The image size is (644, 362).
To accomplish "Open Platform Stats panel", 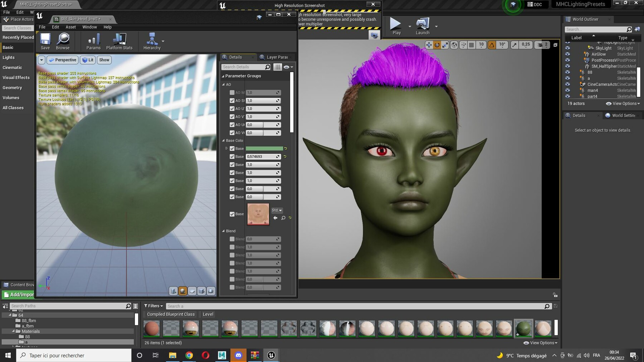I will 119,41.
